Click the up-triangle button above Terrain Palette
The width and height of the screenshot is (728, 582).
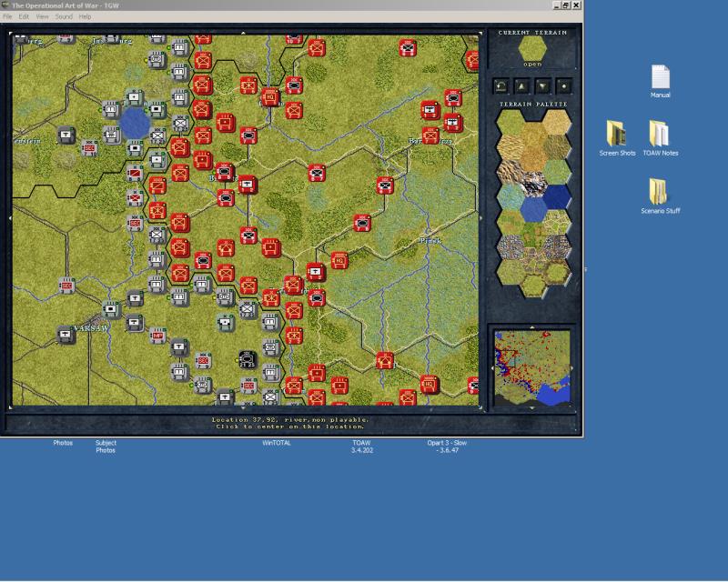[521, 85]
